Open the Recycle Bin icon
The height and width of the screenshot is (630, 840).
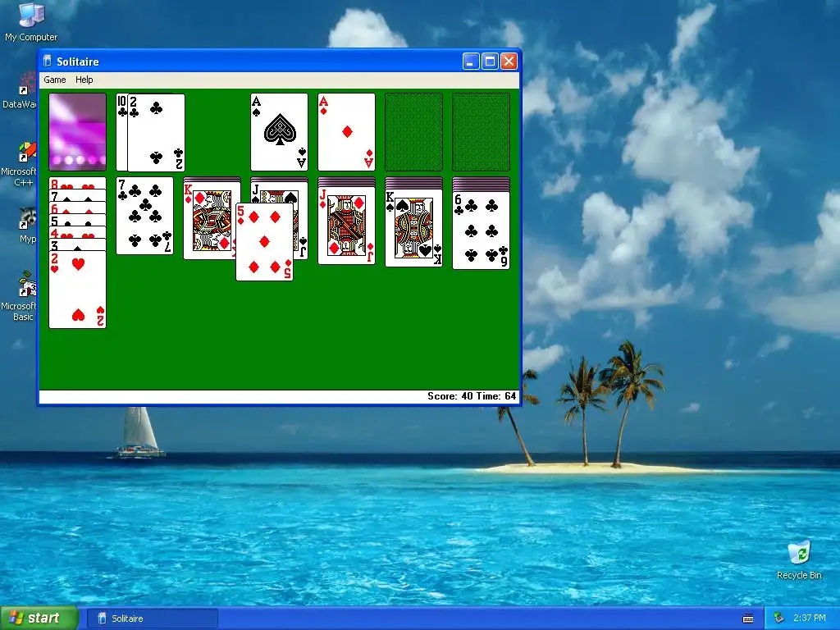799,559
